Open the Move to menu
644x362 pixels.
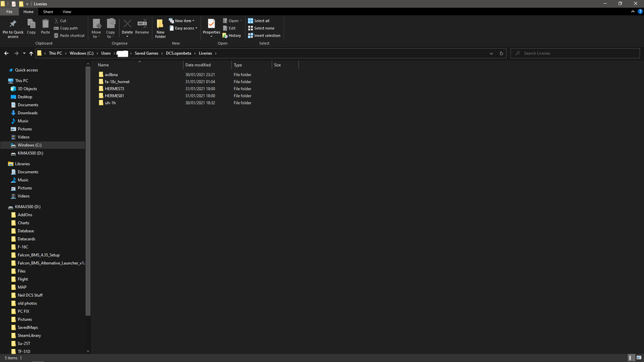click(96, 28)
